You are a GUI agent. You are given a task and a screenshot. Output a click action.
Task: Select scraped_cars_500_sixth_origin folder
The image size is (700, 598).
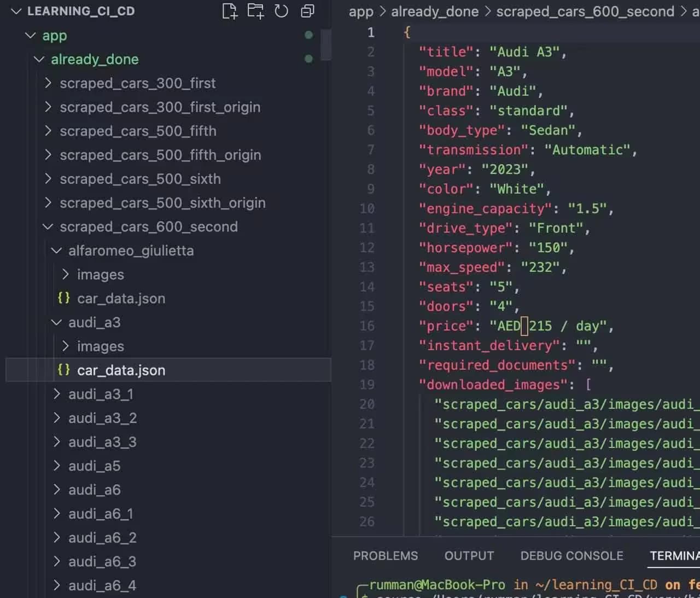163,203
